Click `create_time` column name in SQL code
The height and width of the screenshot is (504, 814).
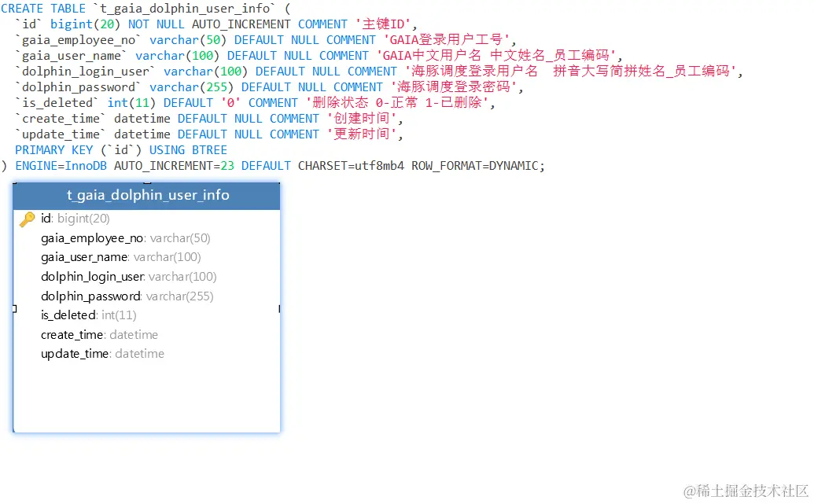pyautogui.click(x=61, y=119)
